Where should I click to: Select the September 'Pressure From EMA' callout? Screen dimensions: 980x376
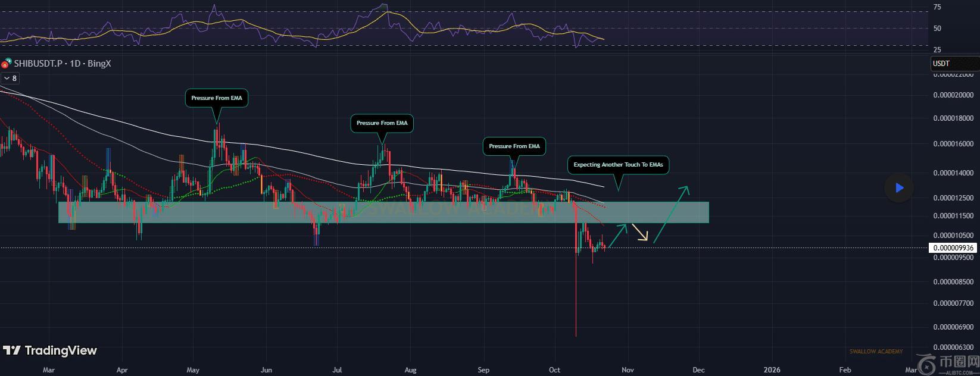(x=514, y=146)
